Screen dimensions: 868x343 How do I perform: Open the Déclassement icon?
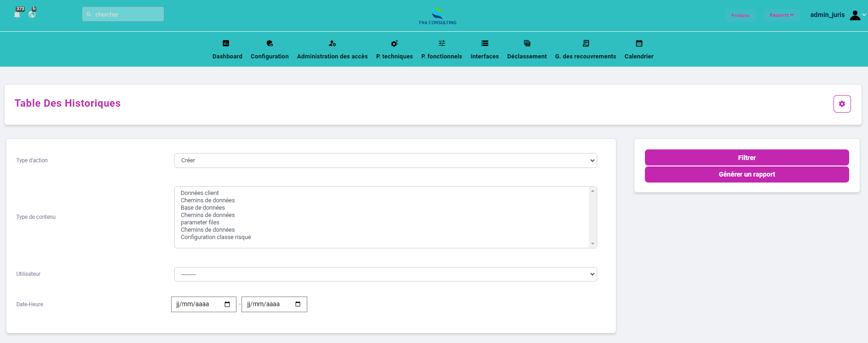[x=527, y=43]
